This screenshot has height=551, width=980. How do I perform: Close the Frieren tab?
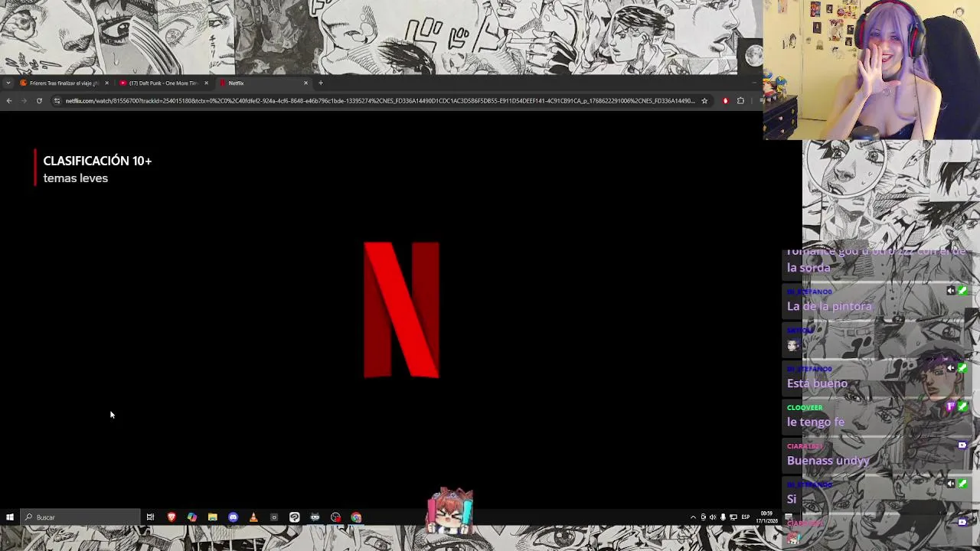click(x=106, y=83)
